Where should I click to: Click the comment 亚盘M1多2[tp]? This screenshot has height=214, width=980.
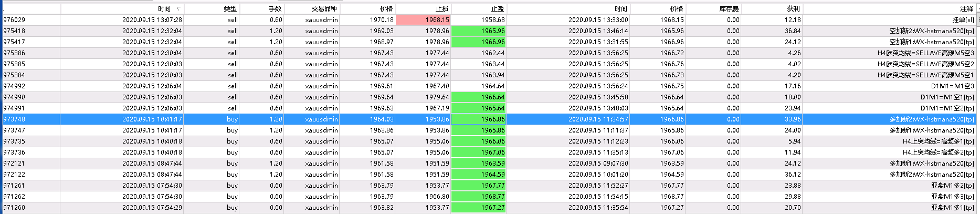click(953, 185)
